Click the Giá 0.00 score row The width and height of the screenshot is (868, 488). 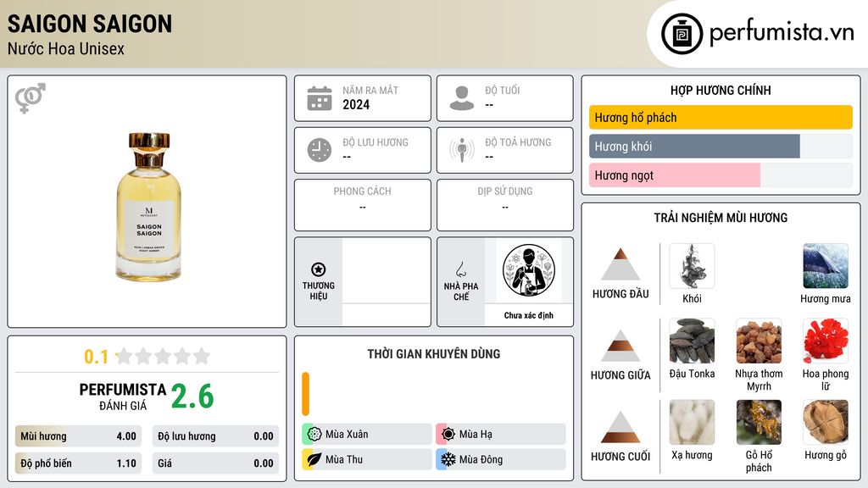[x=215, y=463]
